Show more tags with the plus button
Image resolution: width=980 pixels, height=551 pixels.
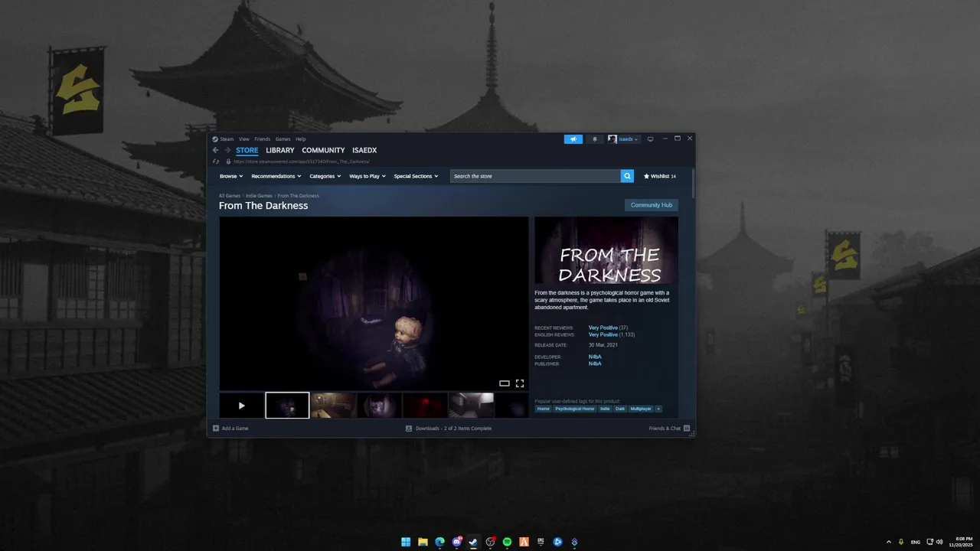658,409
